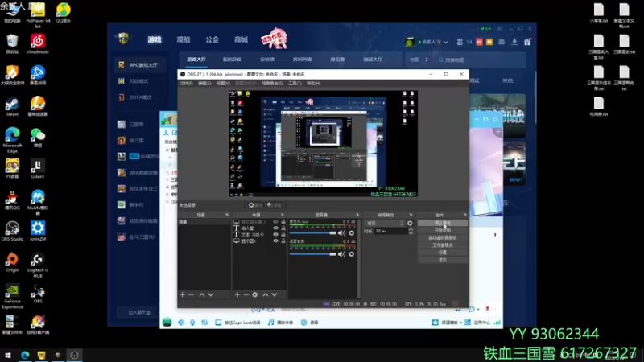Open Steam desktop icon

(12, 107)
